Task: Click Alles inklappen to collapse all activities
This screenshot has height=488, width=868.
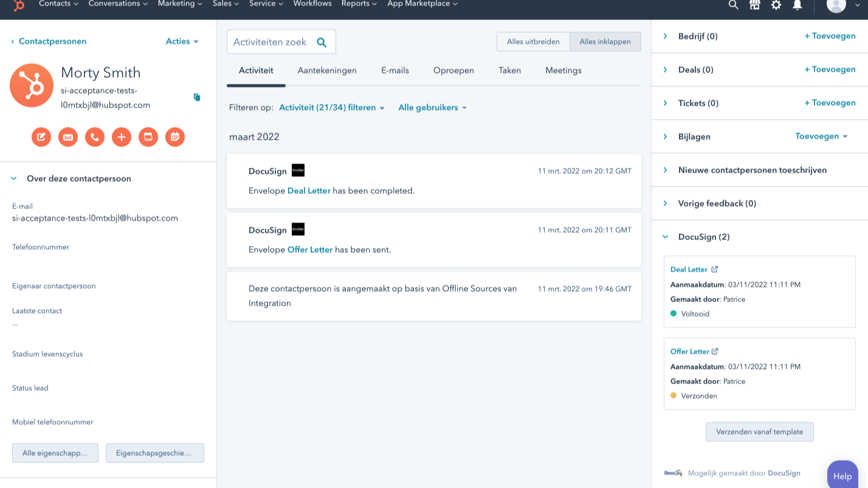Action: 605,41
